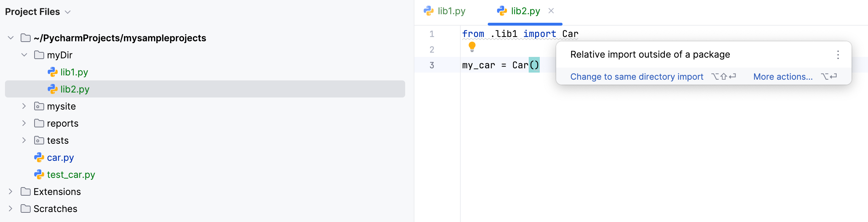
Task: Open test_car.py from project tree
Action: coord(71,175)
